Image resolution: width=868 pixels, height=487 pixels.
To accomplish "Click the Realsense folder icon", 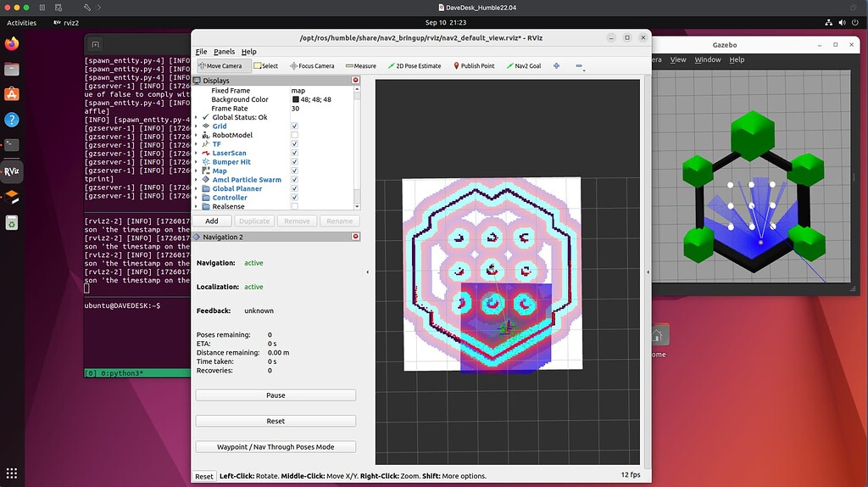I will (206, 206).
